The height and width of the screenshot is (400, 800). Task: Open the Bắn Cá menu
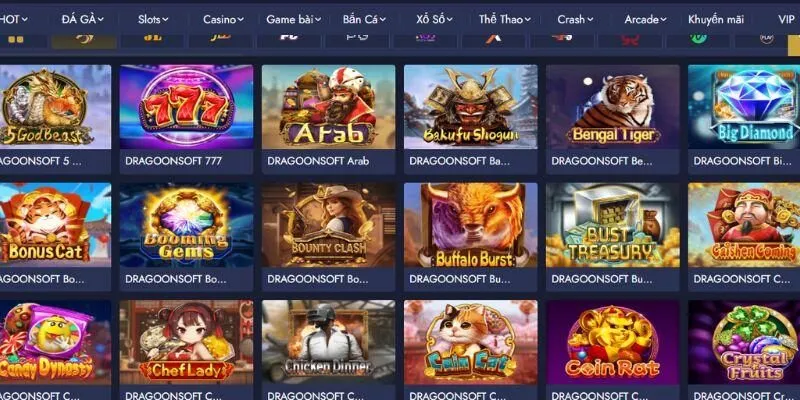coord(364,19)
